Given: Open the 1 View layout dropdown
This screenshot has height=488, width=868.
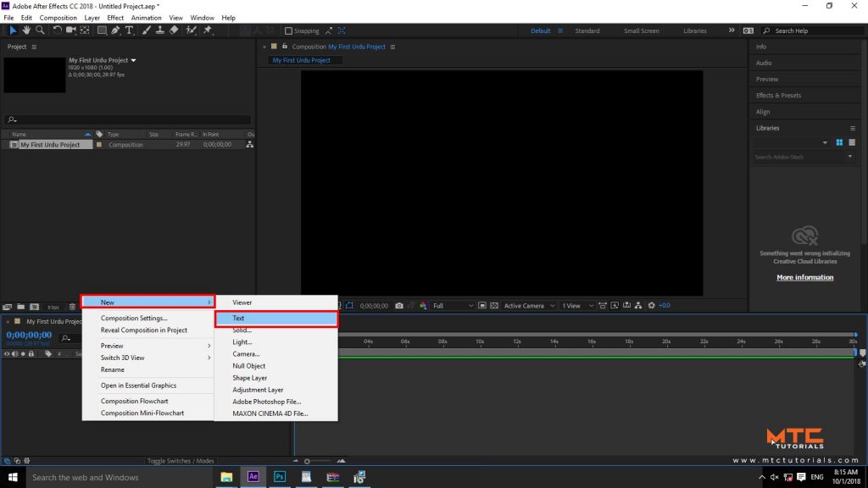Looking at the screenshot, I should tap(577, 305).
